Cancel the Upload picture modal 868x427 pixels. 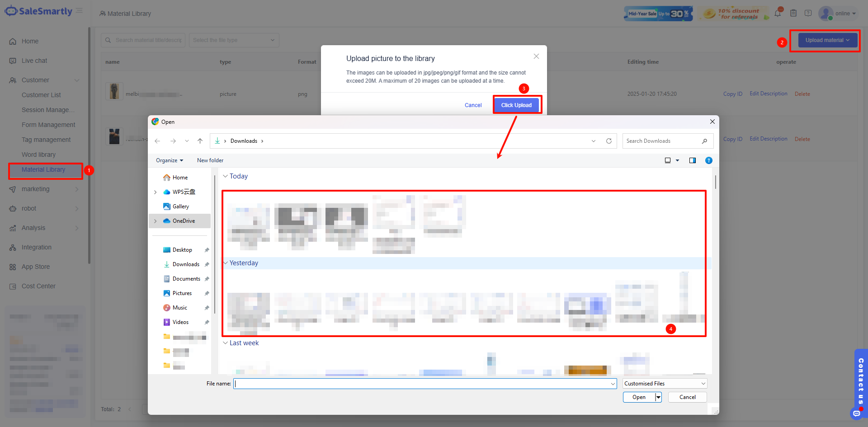[x=473, y=105]
